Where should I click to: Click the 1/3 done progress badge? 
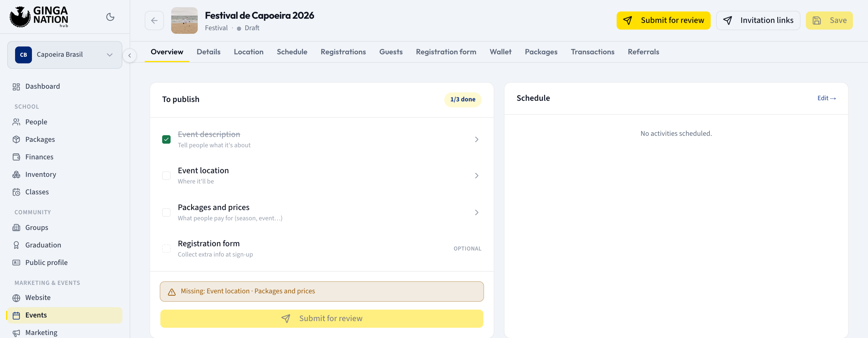463,100
